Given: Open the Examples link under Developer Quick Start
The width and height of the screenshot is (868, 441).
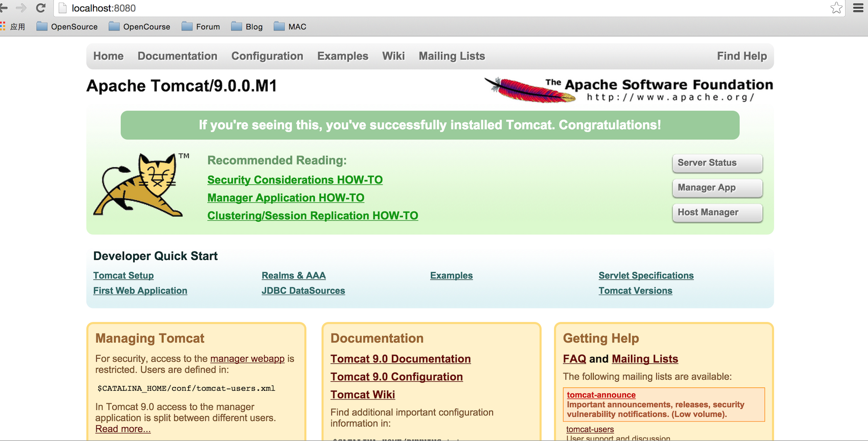Looking at the screenshot, I should point(451,275).
